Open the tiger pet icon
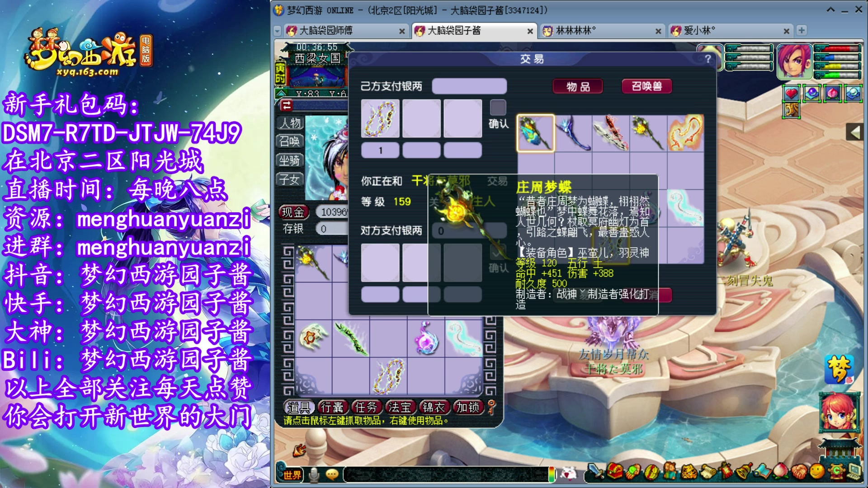This screenshot has height=488, width=868. click(x=689, y=472)
